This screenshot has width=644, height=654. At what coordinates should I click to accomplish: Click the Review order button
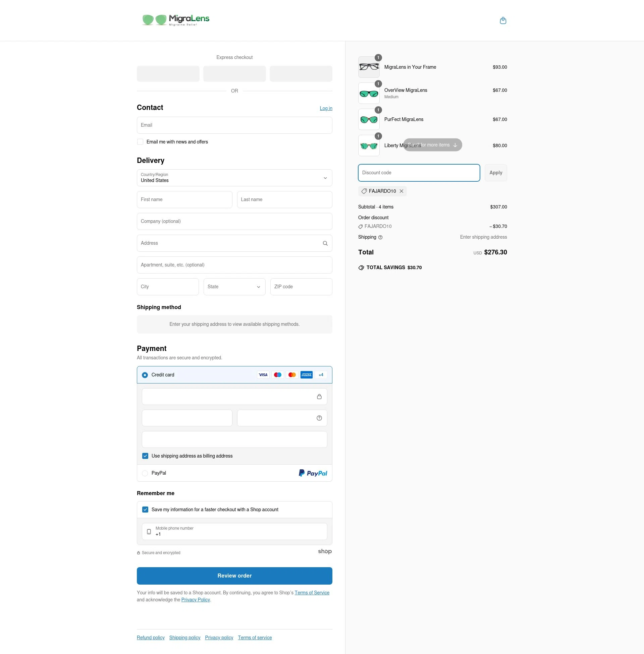[x=234, y=576]
